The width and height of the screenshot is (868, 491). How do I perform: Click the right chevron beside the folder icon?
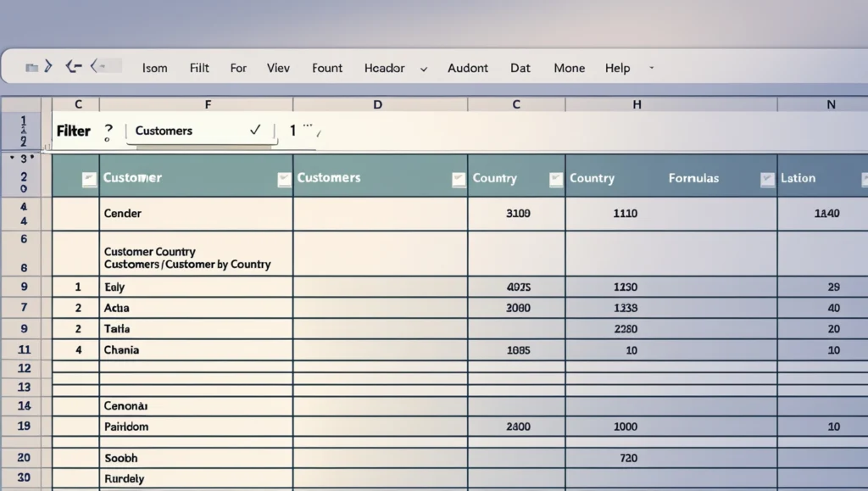(48, 66)
